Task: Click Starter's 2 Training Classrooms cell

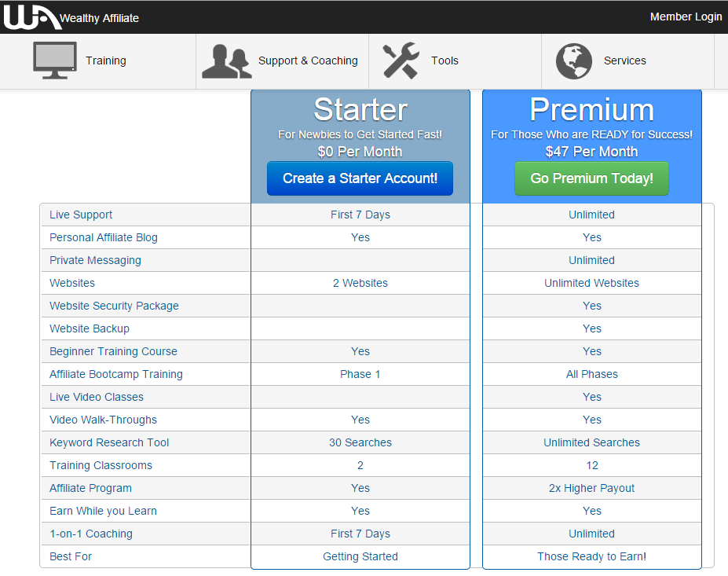Action: [360, 465]
